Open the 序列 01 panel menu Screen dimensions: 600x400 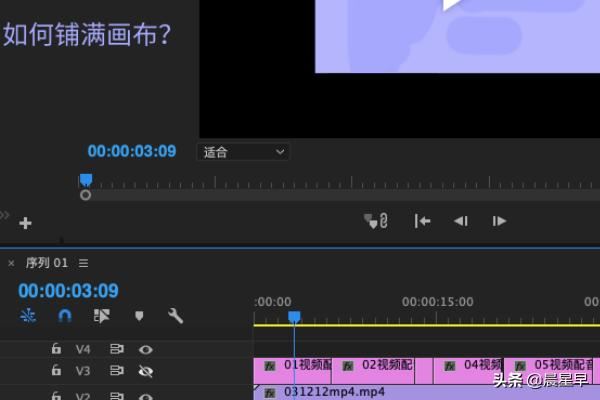pyautogui.click(x=83, y=263)
